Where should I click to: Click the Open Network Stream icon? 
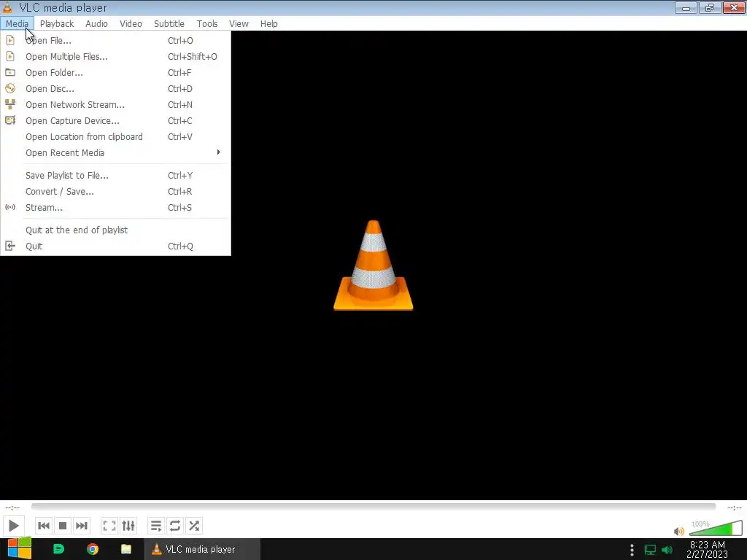point(10,105)
